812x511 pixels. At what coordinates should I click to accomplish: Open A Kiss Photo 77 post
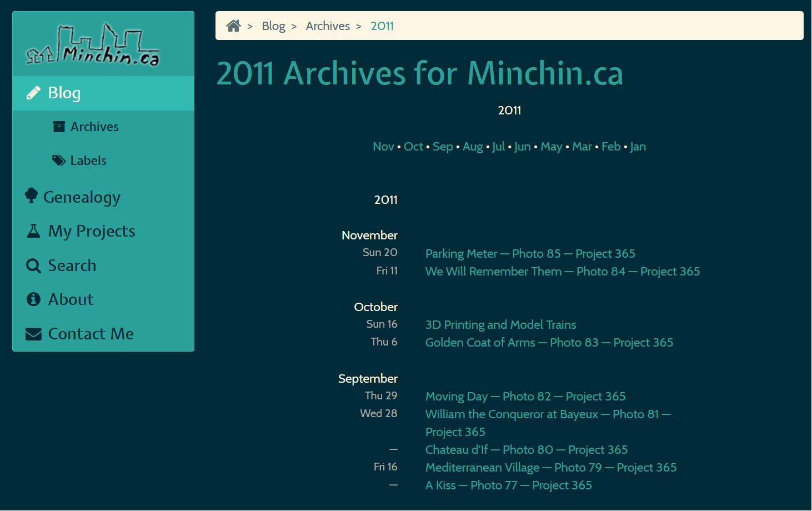509,485
